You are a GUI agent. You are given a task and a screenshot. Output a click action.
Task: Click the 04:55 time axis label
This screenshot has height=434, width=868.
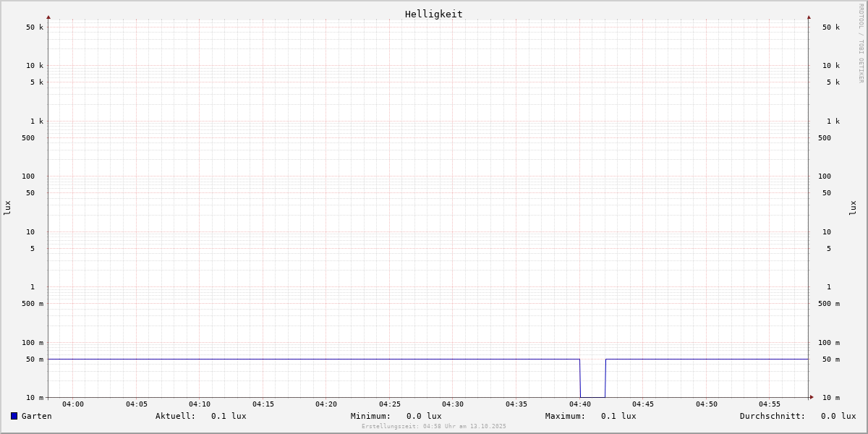770,404
